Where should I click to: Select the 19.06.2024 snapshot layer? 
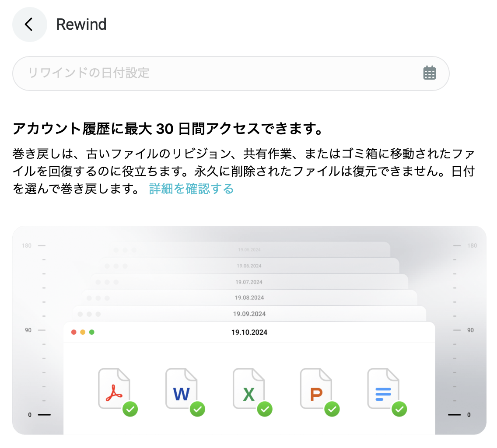click(x=249, y=266)
